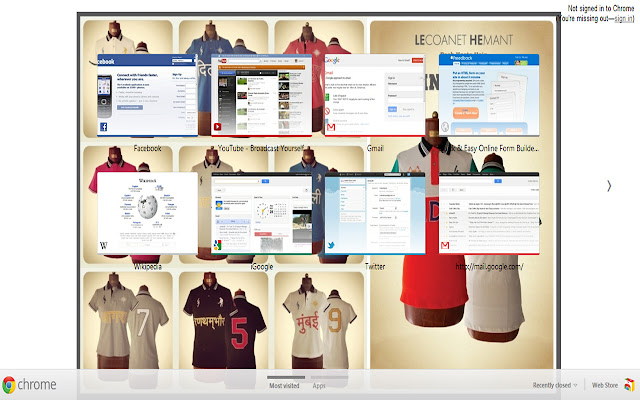This screenshot has height=400, width=640.
Task: Click the sign in link
Action: (x=624, y=18)
